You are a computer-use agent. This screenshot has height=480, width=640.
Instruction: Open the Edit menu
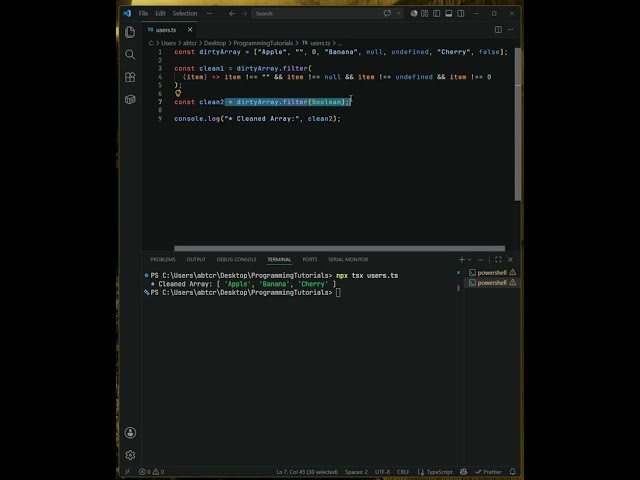click(x=160, y=13)
